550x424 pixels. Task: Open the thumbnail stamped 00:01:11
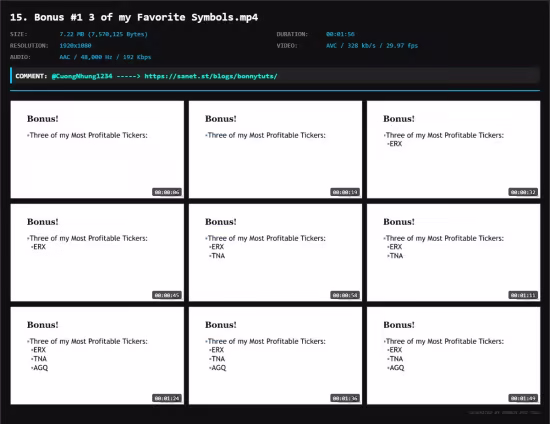pos(454,253)
